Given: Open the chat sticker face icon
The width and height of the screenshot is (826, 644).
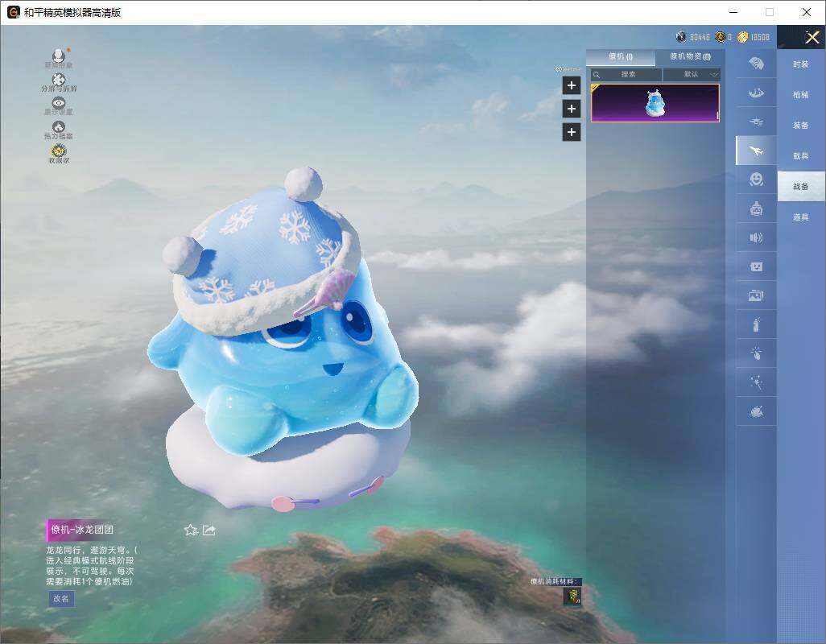Looking at the screenshot, I should pos(756,267).
